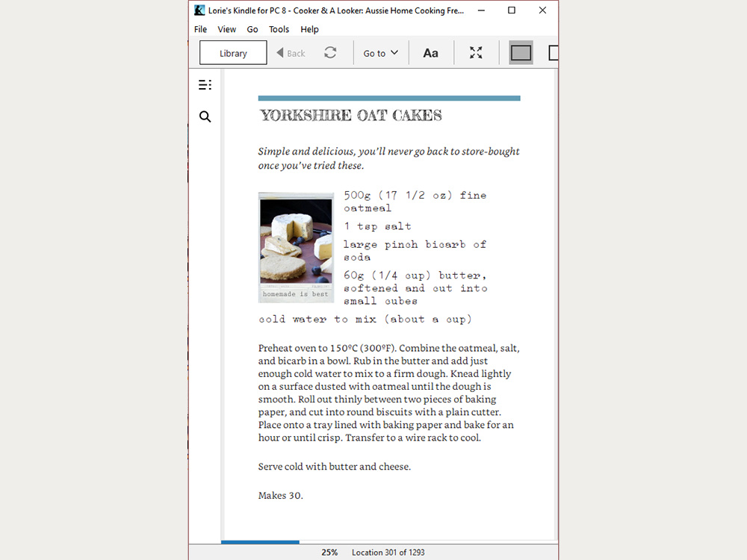The image size is (747, 560).
Task: Click the Kindle app icon in title bar
Action: (x=199, y=10)
